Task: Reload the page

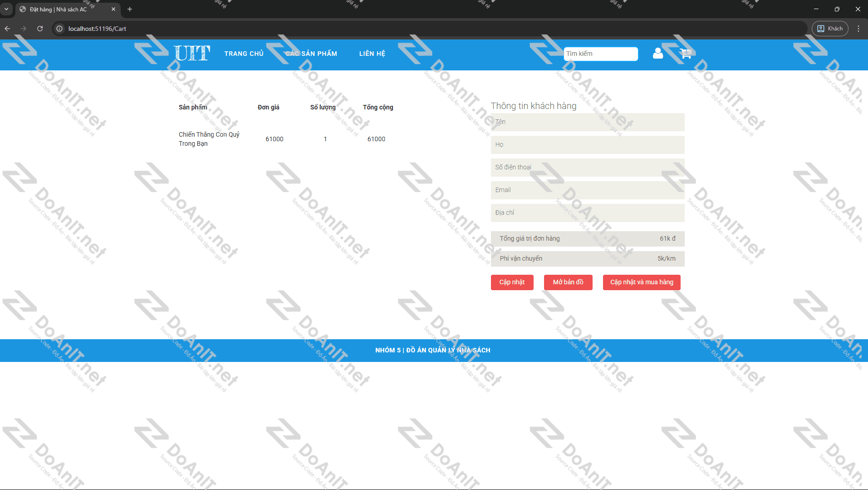Action: [x=40, y=29]
